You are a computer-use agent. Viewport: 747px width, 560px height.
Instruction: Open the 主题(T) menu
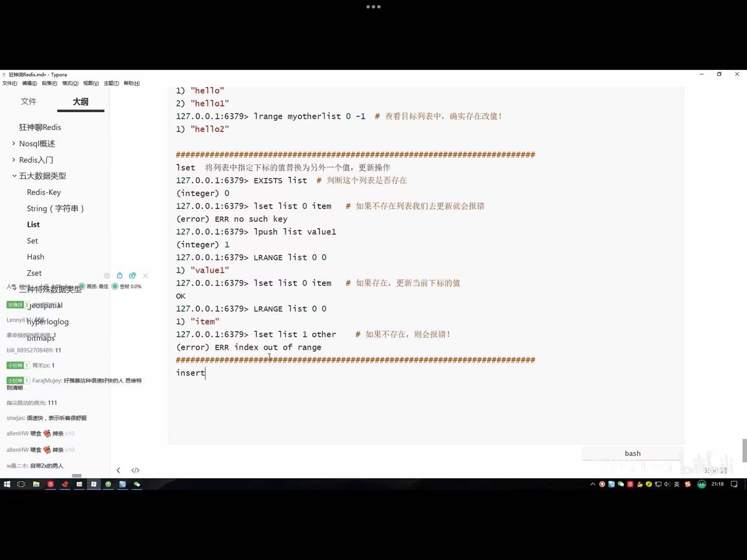[111, 83]
